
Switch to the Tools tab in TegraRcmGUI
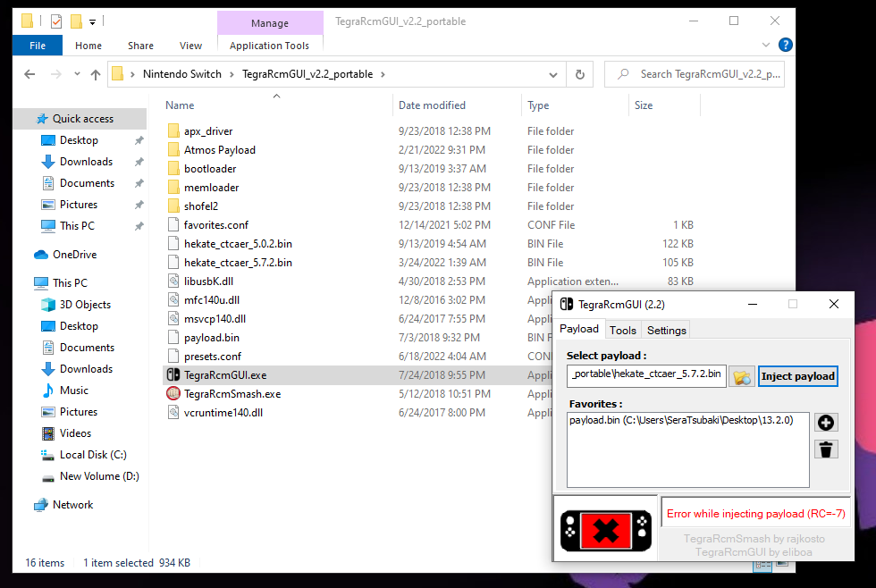(622, 330)
